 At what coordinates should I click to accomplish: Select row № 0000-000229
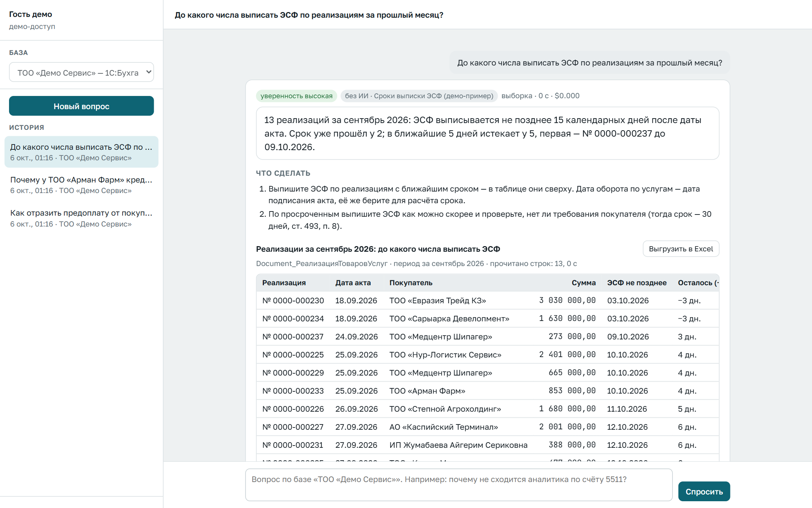(488, 373)
